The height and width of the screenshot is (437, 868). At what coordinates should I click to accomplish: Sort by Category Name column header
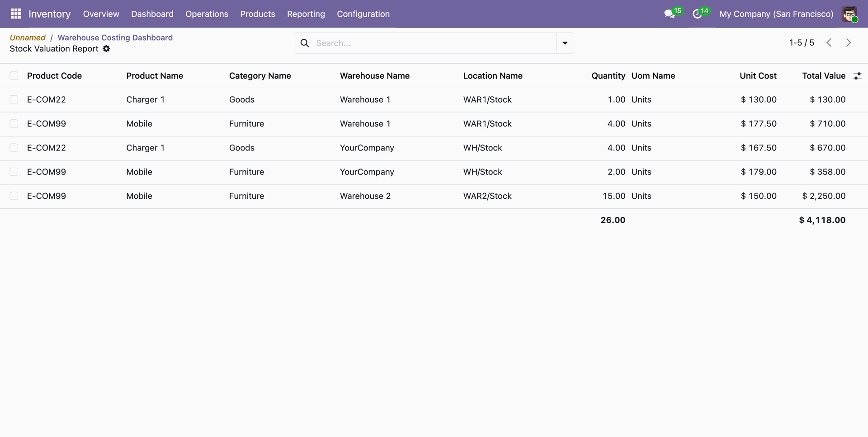(260, 75)
